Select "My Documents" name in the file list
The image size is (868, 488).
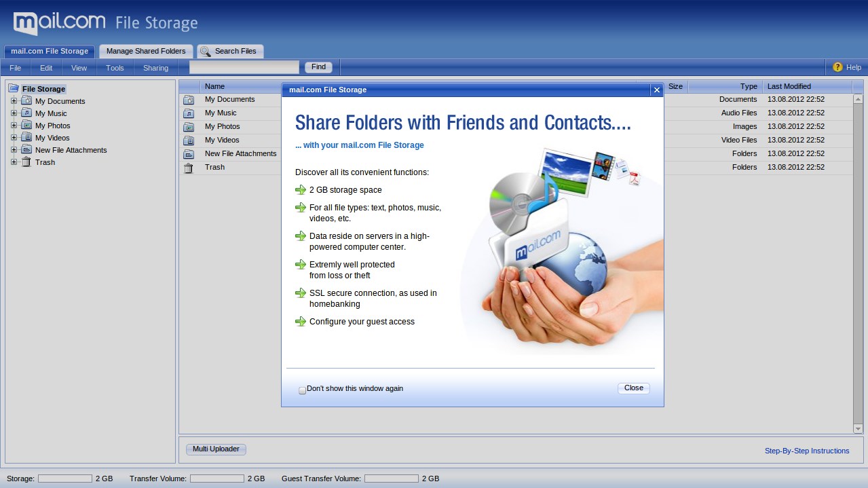230,100
